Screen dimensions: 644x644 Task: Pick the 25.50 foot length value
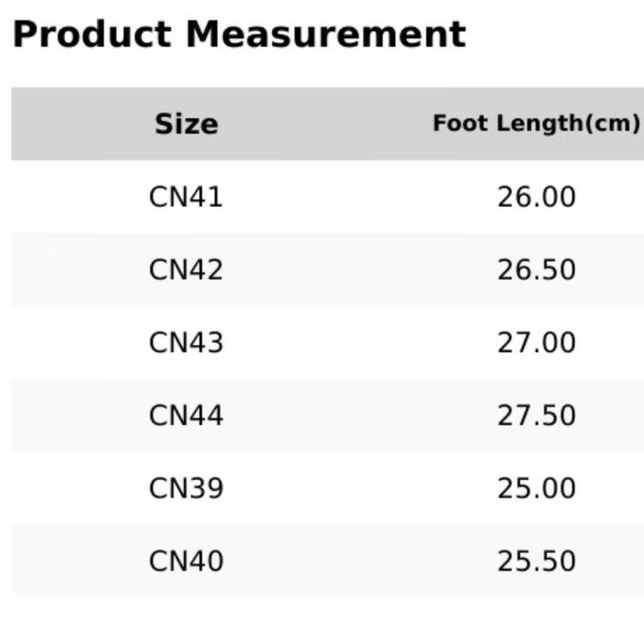pyautogui.click(x=536, y=561)
